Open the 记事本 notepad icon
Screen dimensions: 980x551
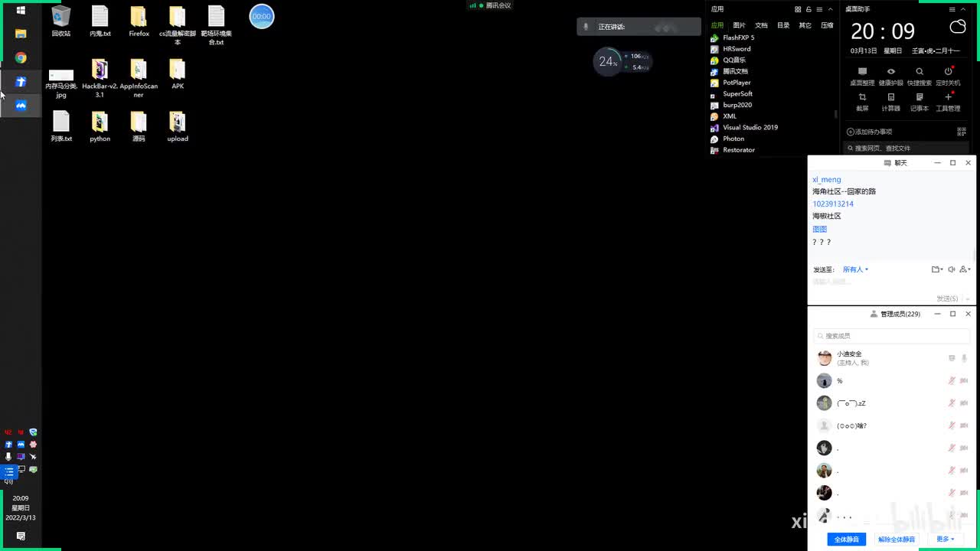click(x=920, y=102)
